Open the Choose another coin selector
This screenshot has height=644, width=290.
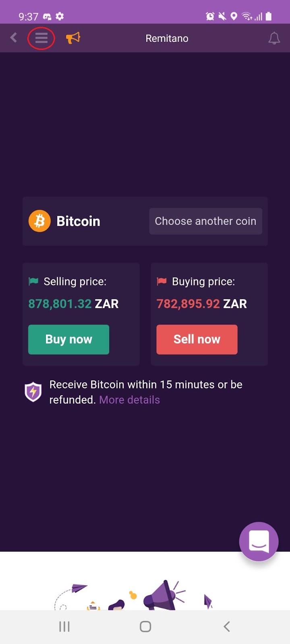(205, 221)
